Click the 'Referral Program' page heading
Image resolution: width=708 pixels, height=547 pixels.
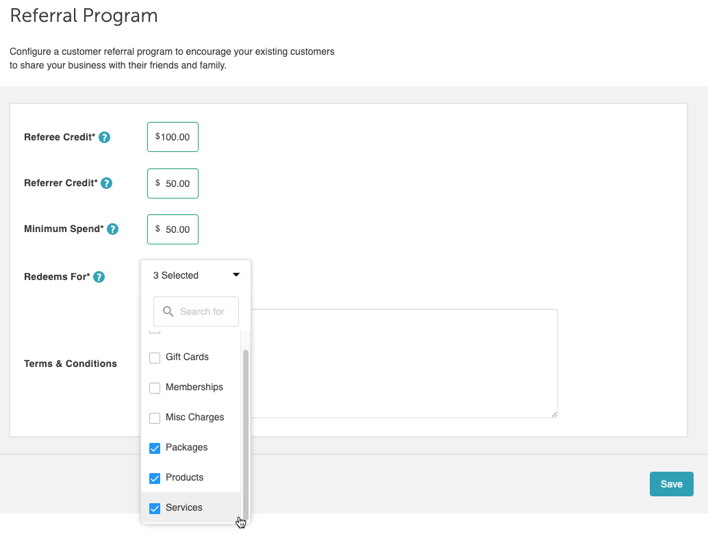pyautogui.click(x=84, y=16)
